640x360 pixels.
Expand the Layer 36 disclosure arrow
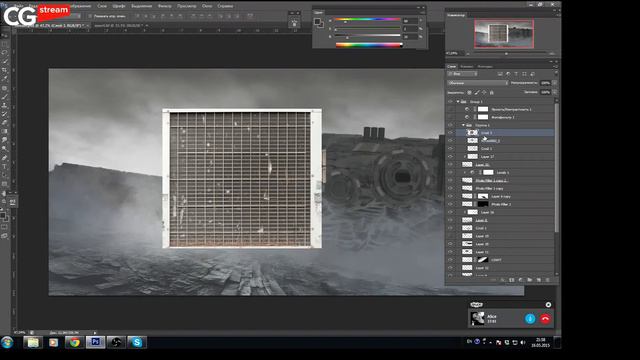(464, 212)
